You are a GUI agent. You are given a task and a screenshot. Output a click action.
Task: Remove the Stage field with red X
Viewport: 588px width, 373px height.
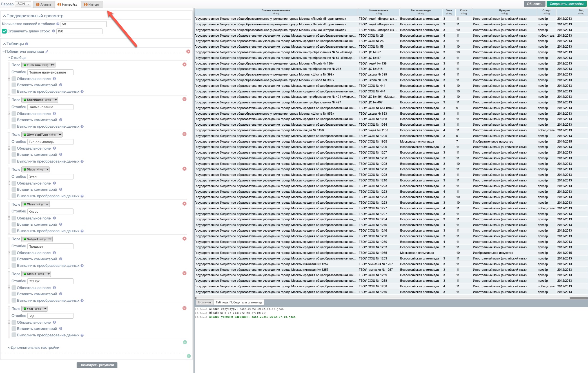pos(184,169)
